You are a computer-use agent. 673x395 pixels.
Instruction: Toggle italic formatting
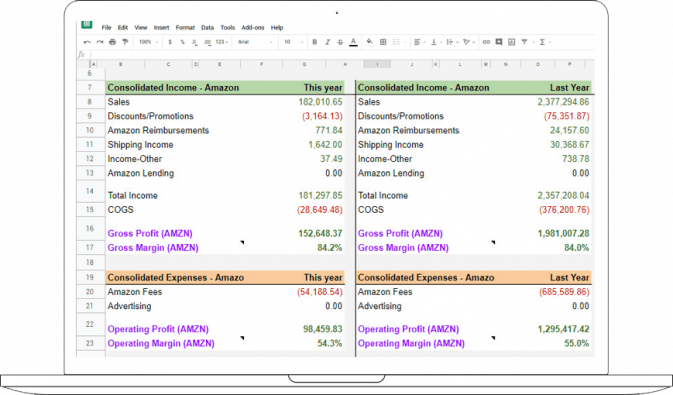tap(327, 42)
